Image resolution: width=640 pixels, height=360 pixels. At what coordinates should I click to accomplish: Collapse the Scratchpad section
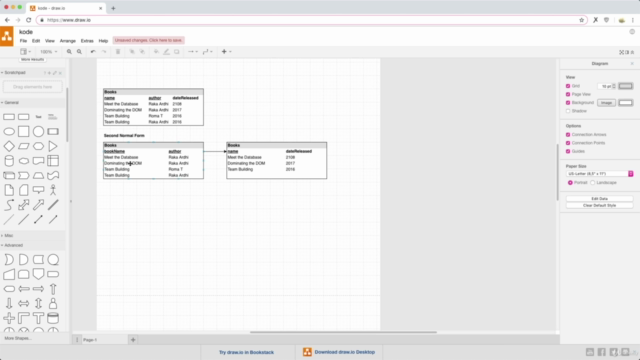point(14,73)
